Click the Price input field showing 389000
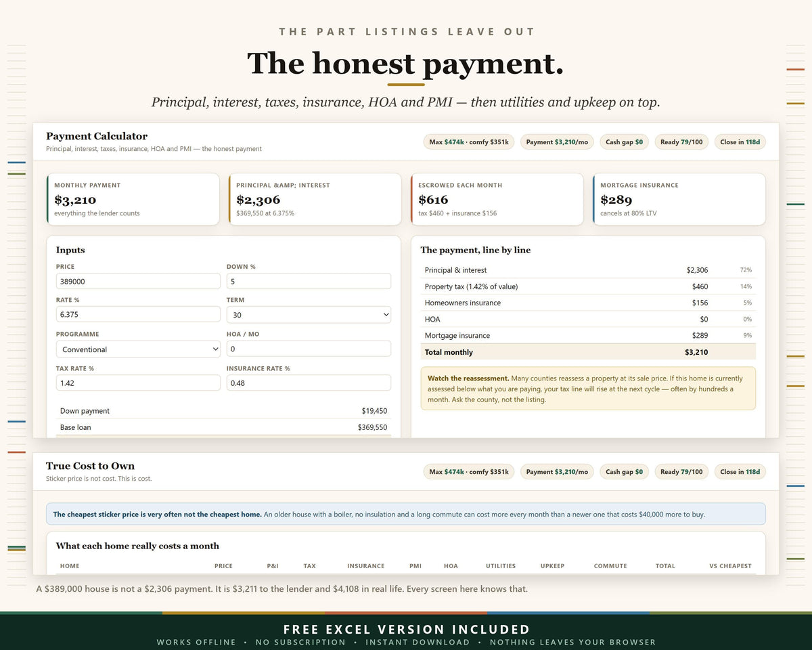This screenshot has width=812, height=650. (138, 281)
